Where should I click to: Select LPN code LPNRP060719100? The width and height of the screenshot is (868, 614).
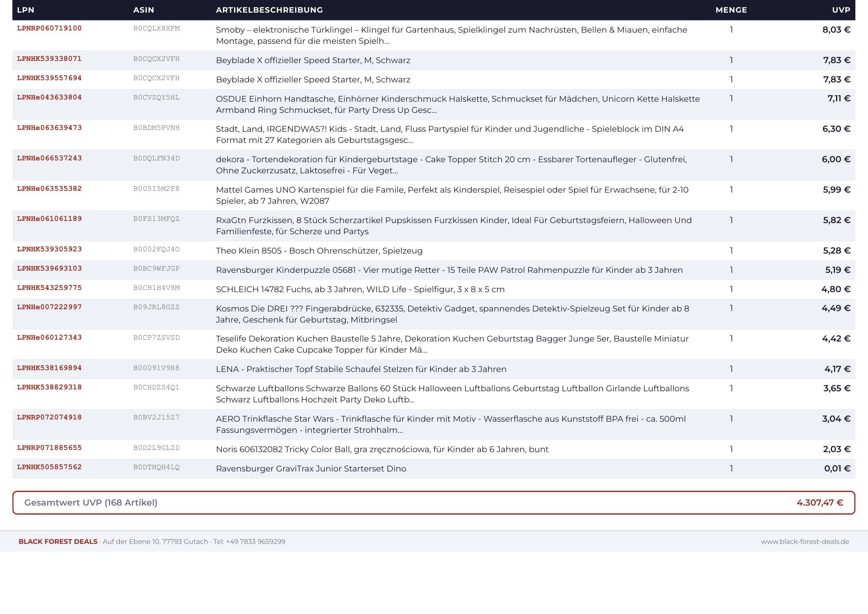click(49, 28)
